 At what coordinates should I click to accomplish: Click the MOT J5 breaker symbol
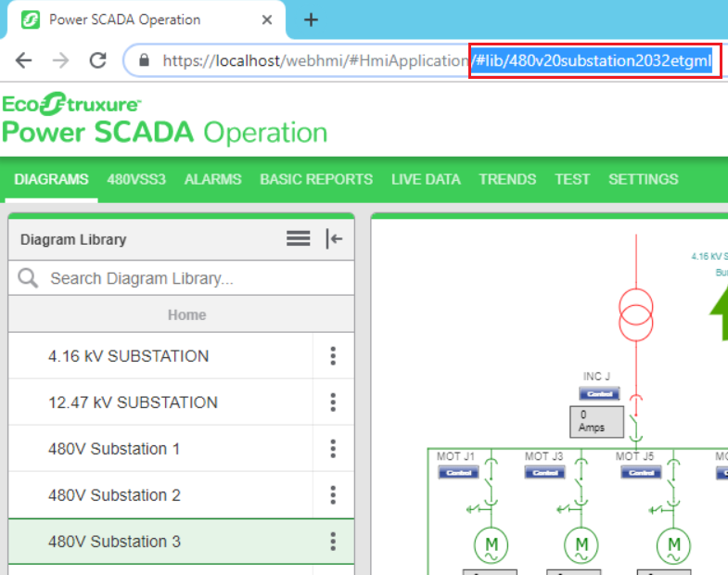pos(673,483)
